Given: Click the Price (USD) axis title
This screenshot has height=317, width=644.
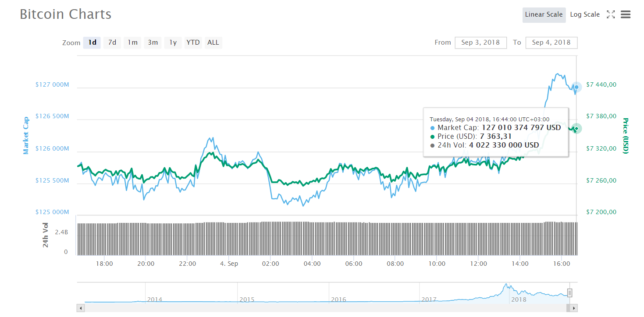Looking at the screenshot, I should pos(626,136).
